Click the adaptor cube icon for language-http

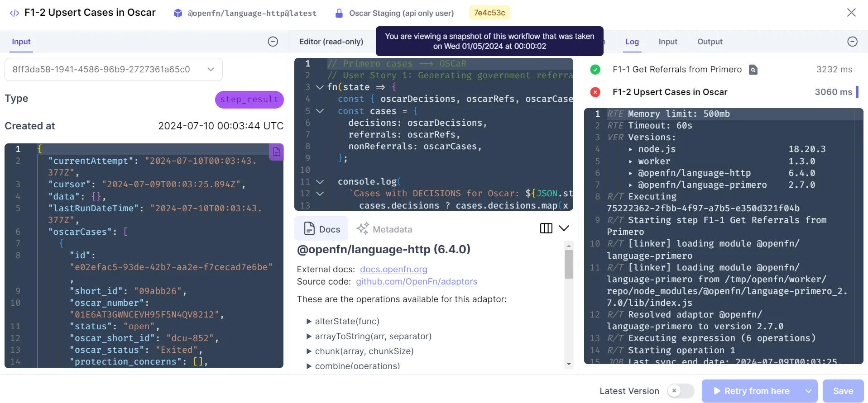(x=178, y=13)
